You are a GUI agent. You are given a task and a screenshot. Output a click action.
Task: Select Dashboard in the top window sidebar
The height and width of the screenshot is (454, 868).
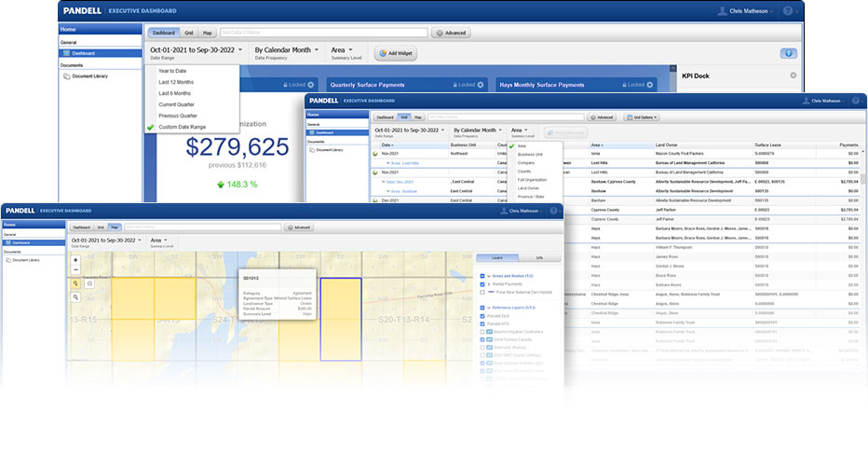[x=101, y=53]
